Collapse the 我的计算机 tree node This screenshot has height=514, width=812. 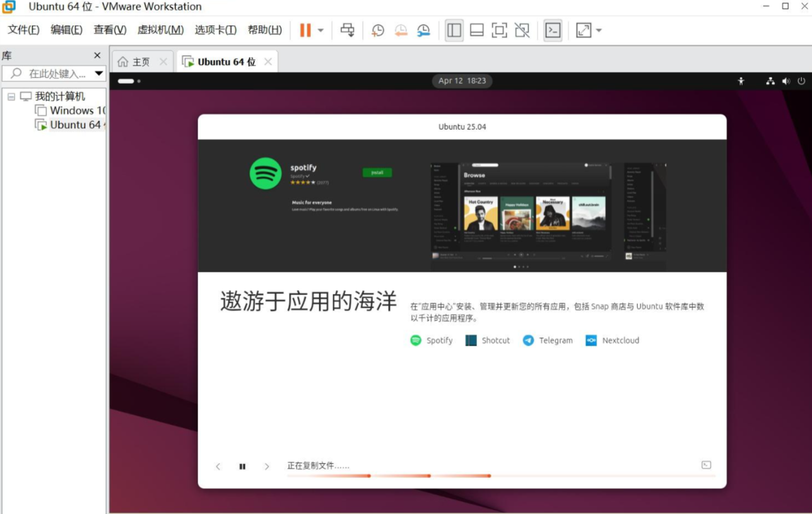tap(11, 96)
